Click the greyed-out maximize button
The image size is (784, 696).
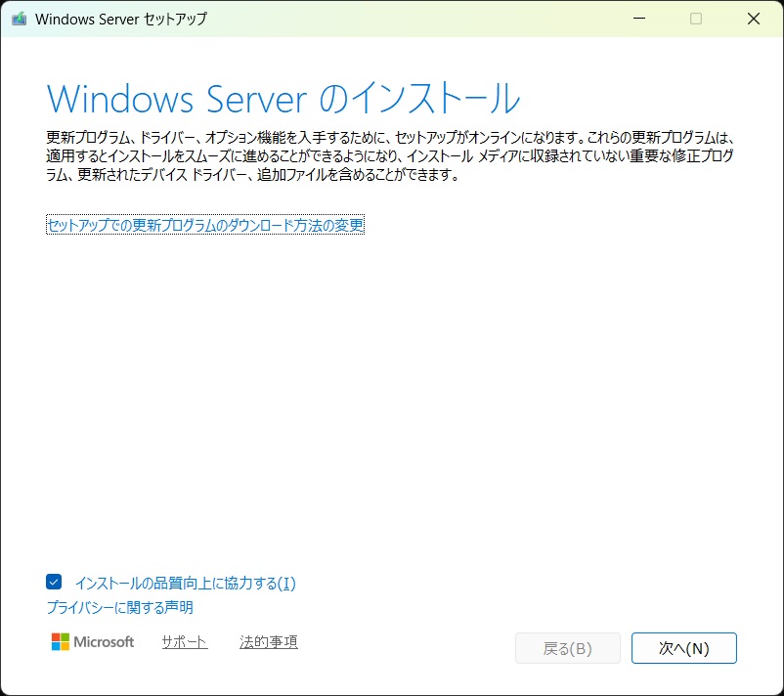click(x=696, y=19)
